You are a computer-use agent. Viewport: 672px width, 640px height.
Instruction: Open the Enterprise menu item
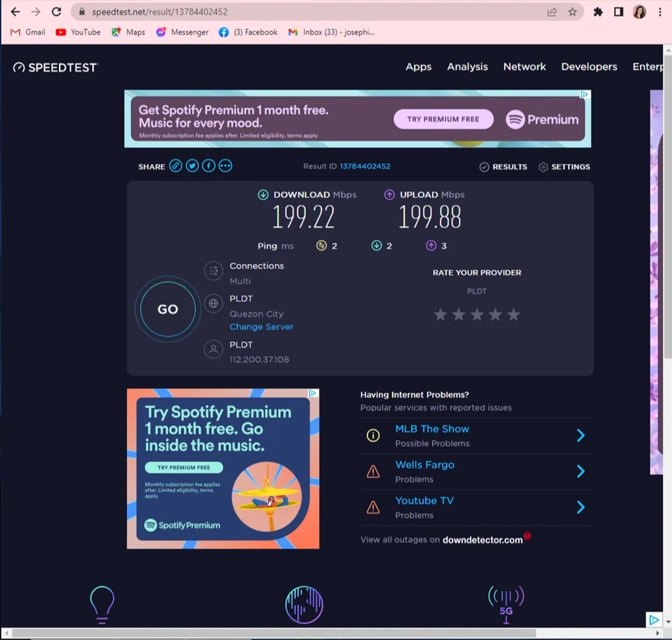pyautogui.click(x=647, y=67)
